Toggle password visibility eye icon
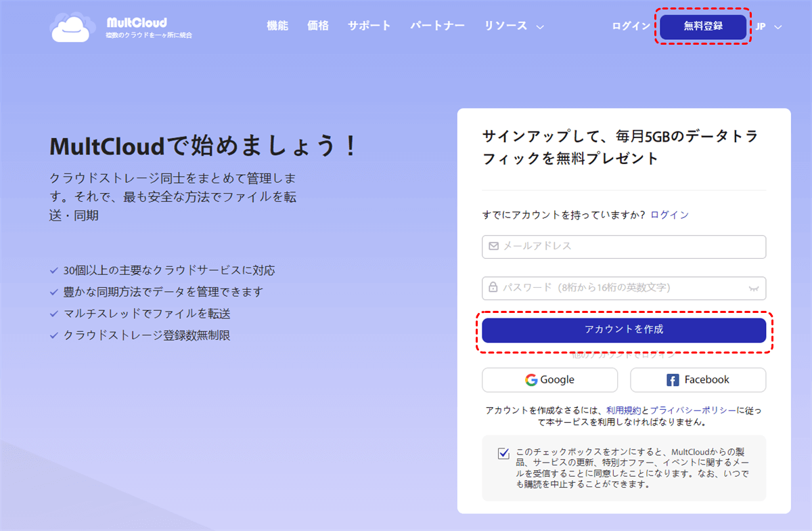Image resolution: width=812 pixels, height=531 pixels. [x=753, y=288]
